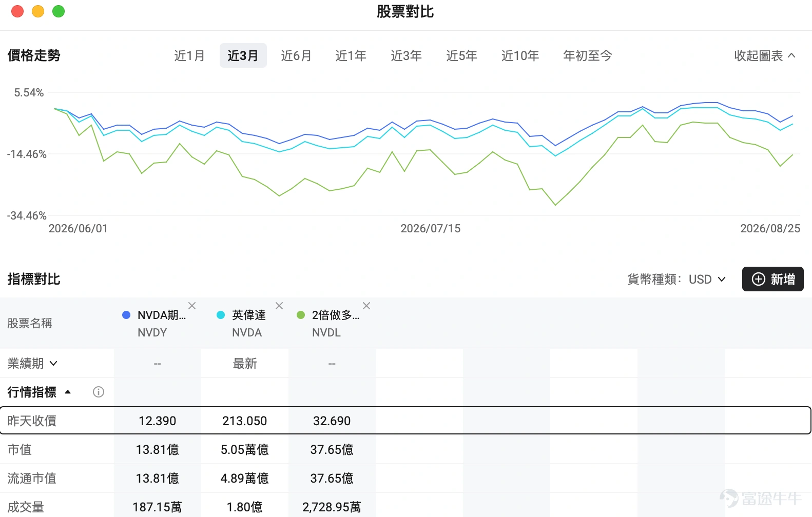The width and height of the screenshot is (812, 517).
Task: Click the cyan NVDA color dot
Action: (221, 315)
